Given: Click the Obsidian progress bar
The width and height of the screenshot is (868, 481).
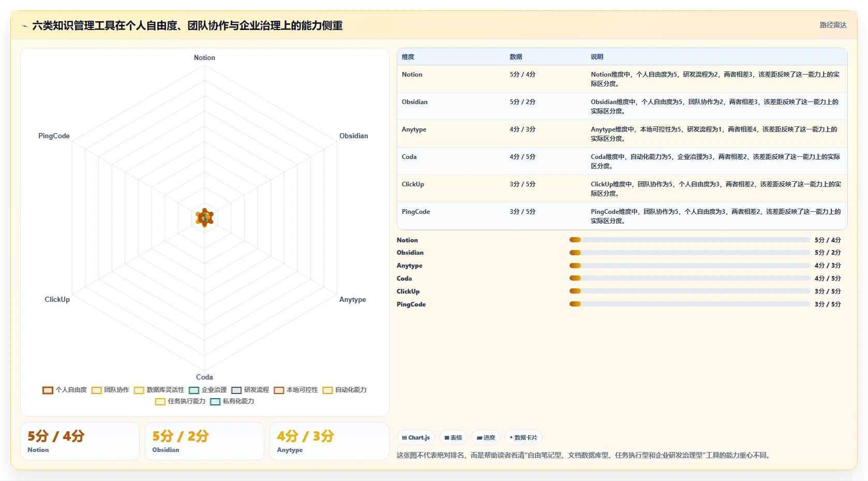Looking at the screenshot, I should click(x=690, y=253).
